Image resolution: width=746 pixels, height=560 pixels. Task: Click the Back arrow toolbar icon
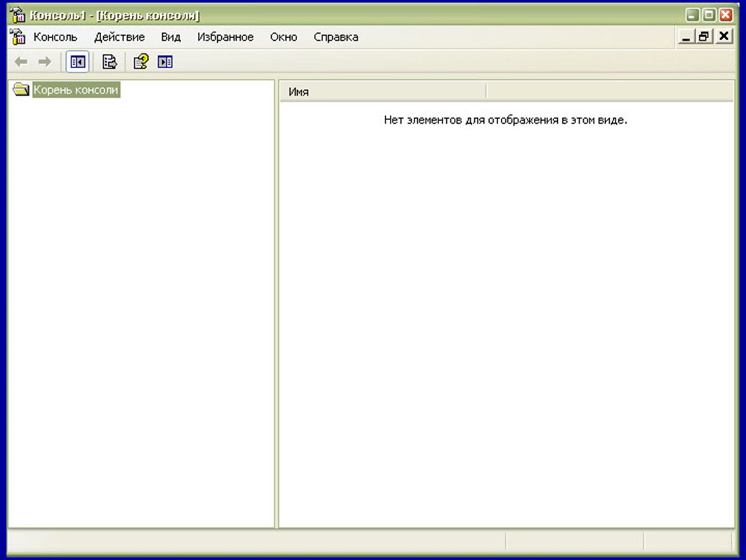(21, 62)
